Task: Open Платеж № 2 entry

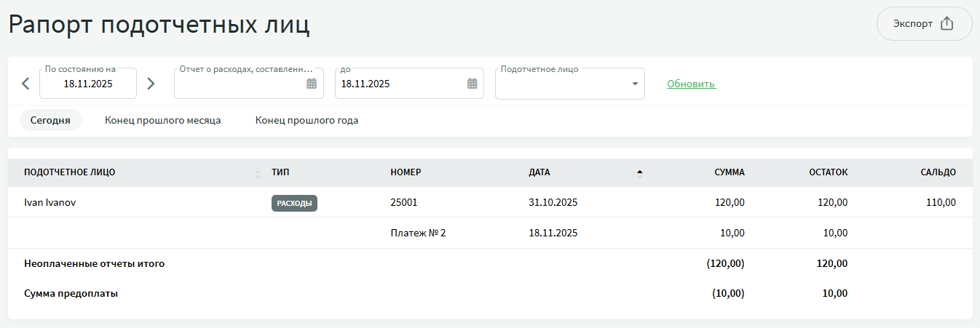Action: click(x=418, y=233)
